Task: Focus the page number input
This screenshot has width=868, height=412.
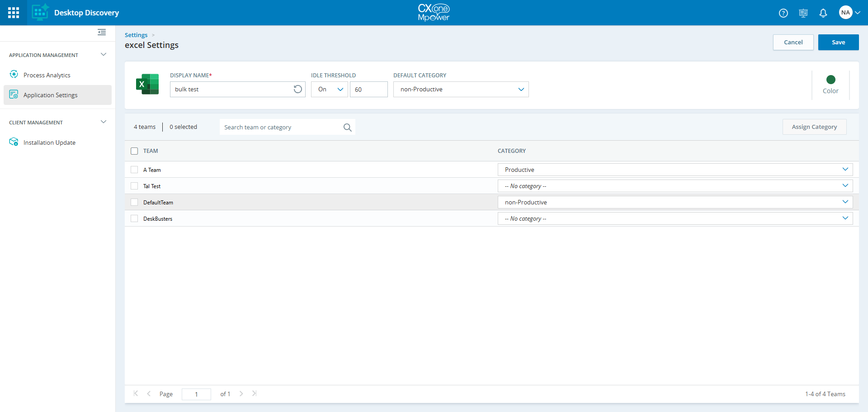Action: pyautogui.click(x=196, y=394)
